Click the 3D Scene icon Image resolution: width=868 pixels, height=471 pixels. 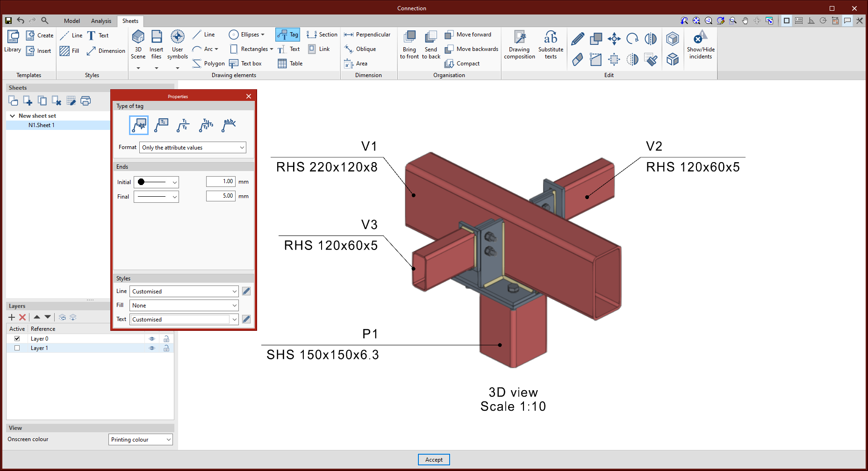click(138, 37)
